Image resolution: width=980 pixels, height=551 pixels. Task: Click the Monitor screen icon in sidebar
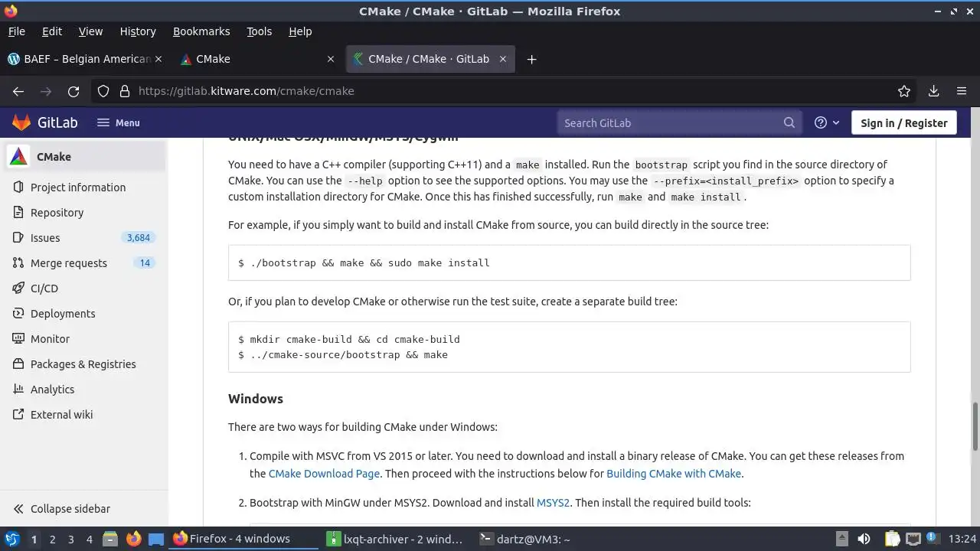point(18,339)
